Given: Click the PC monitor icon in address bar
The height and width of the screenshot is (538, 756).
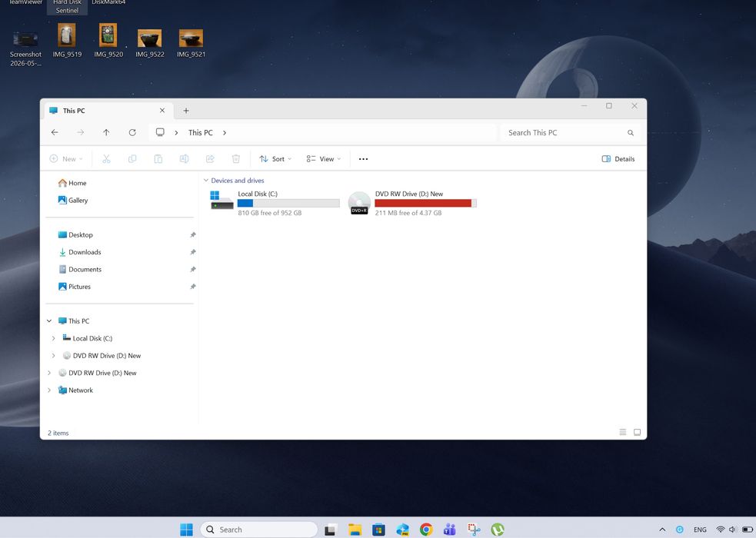Looking at the screenshot, I should pyautogui.click(x=160, y=132).
